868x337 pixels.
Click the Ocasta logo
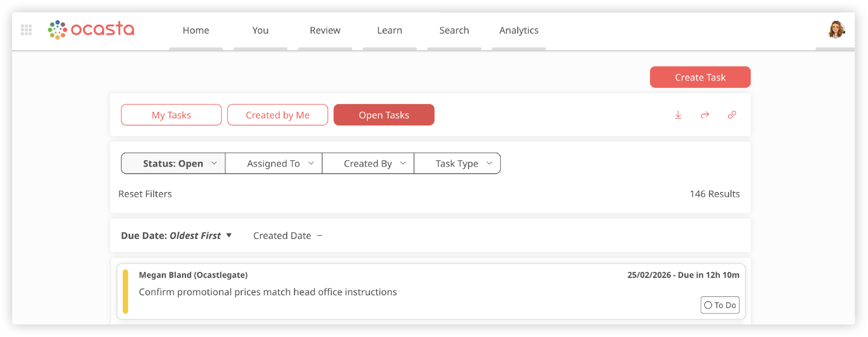click(x=91, y=30)
